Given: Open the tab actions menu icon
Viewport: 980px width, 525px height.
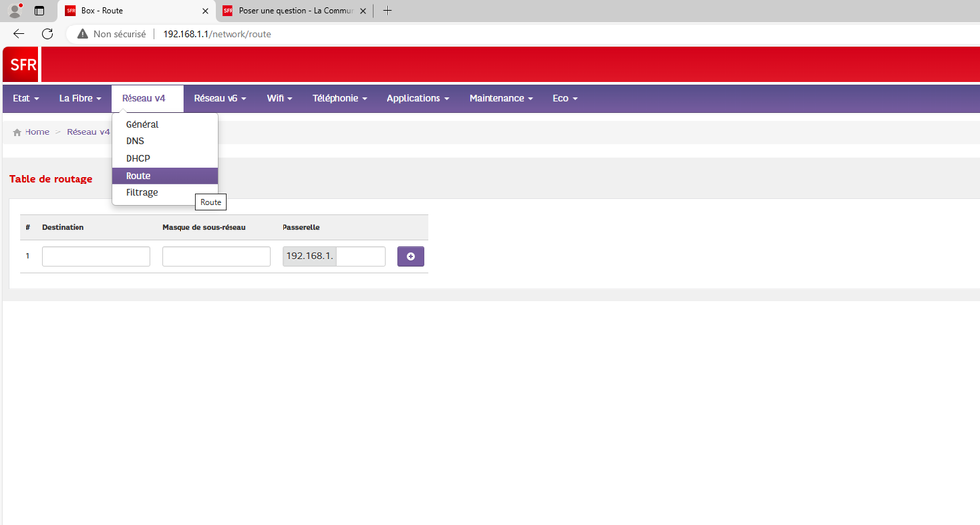Looking at the screenshot, I should pyautogui.click(x=39, y=11).
